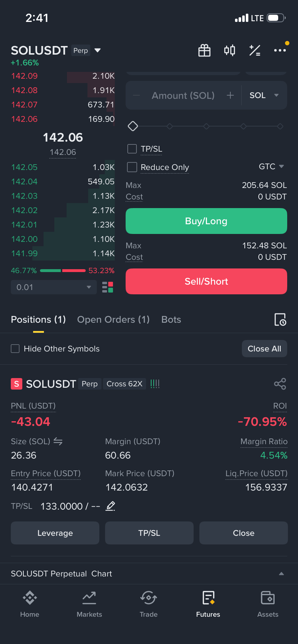Screen dimensions: 298x644
Task: Open the order history icon
Action: pyautogui.click(x=280, y=319)
